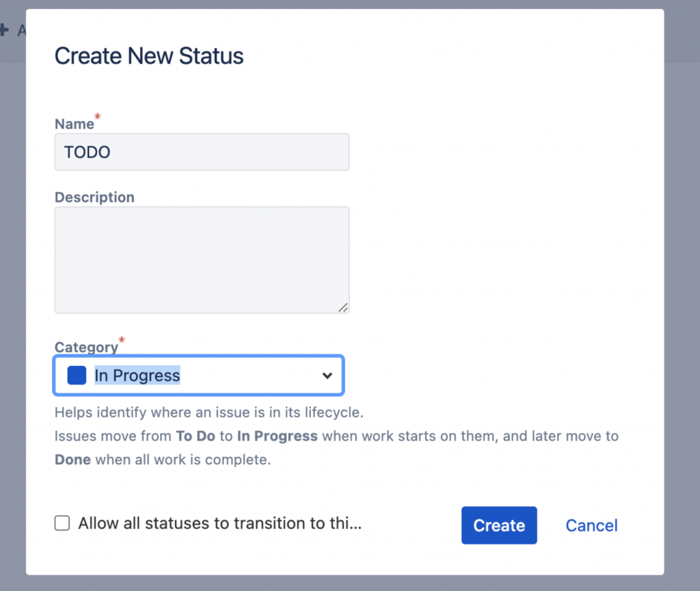The height and width of the screenshot is (591, 700).
Task: Open the Category dropdown showing In Progress
Action: 198,375
